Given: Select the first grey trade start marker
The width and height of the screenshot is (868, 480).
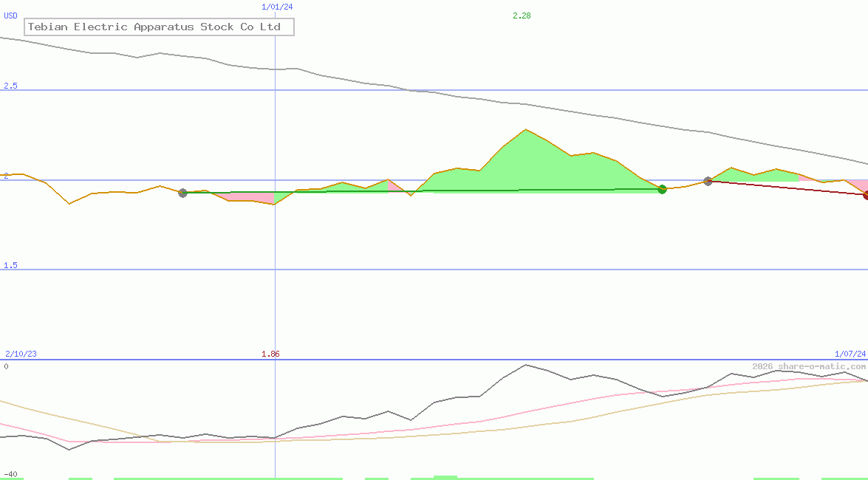Looking at the screenshot, I should [182, 193].
